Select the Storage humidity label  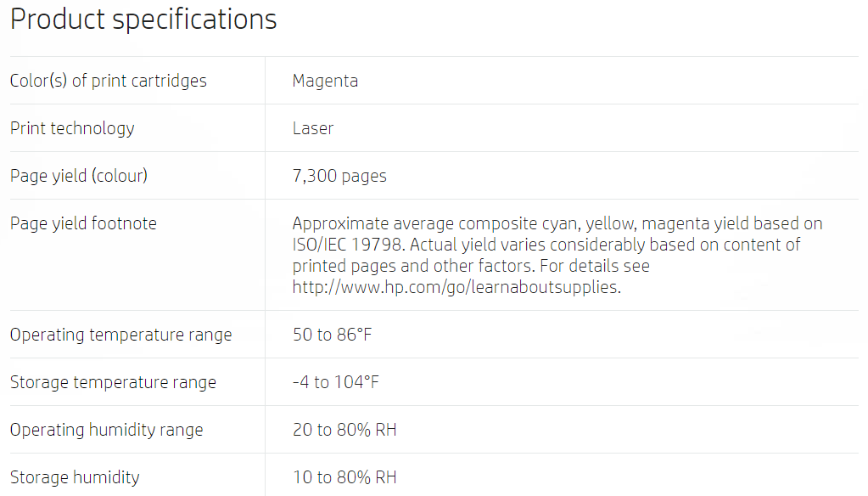(x=75, y=477)
